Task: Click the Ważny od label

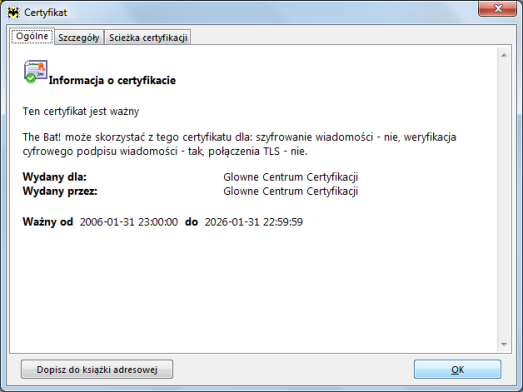Action: (48, 222)
